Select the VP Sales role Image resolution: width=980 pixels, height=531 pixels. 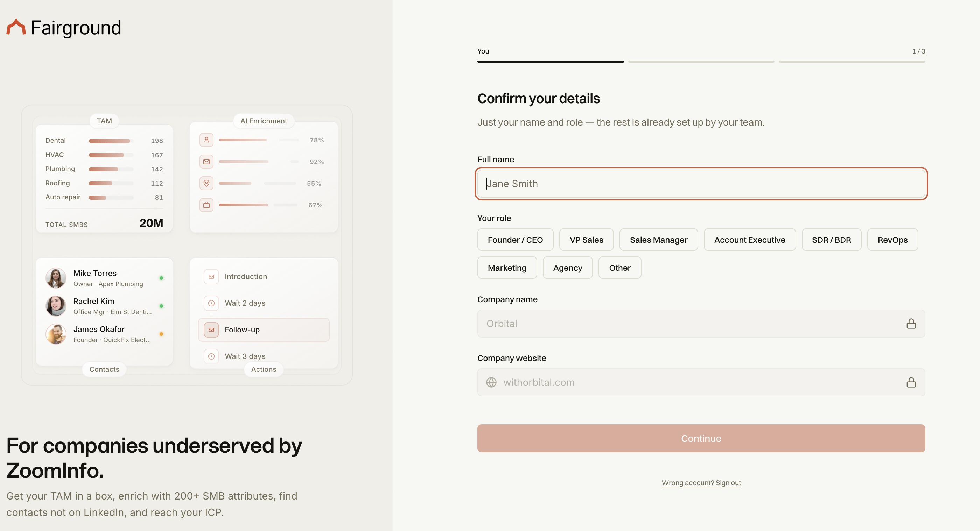[x=586, y=240]
